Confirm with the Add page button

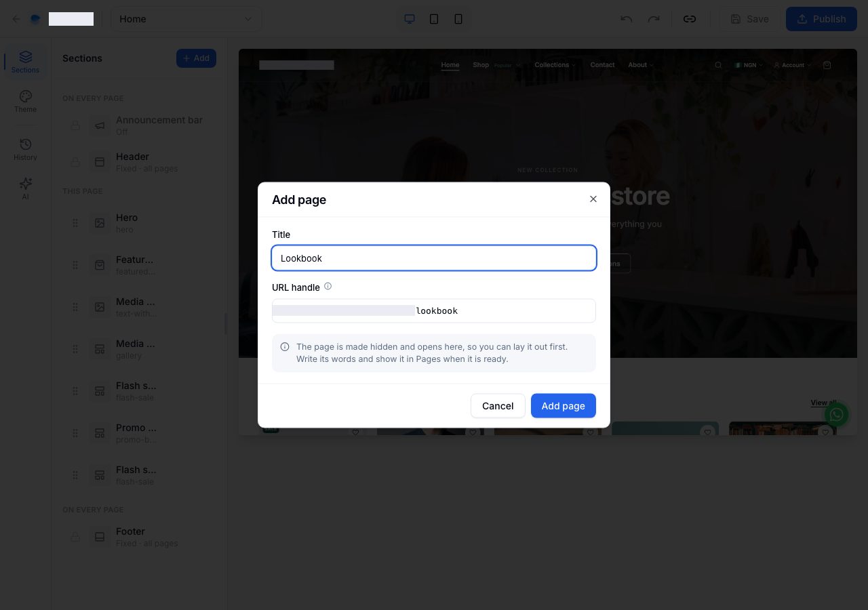click(564, 406)
